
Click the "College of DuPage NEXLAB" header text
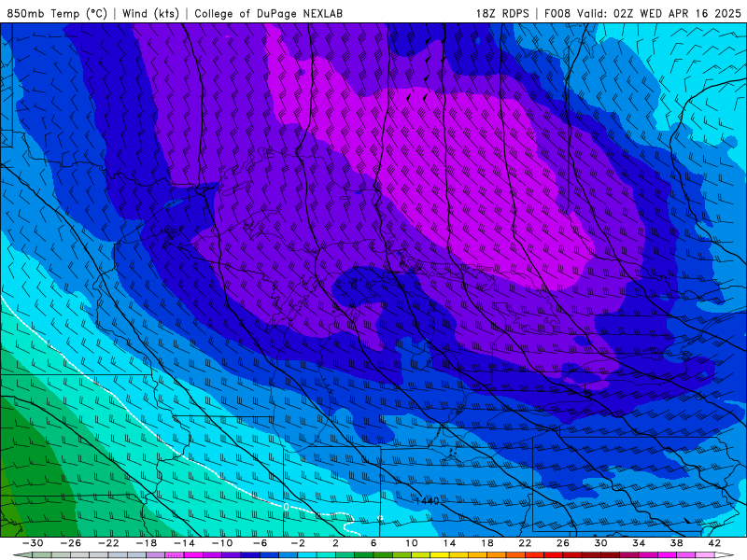pyautogui.click(x=268, y=13)
